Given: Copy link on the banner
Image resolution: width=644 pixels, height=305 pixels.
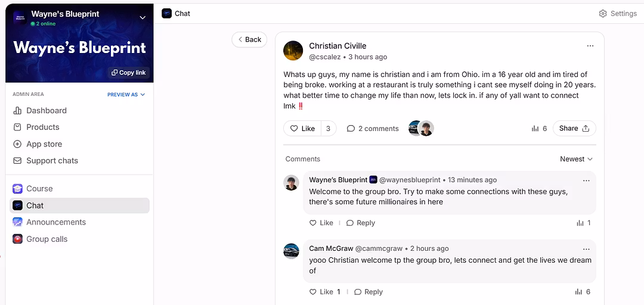Looking at the screenshot, I should click(x=128, y=73).
